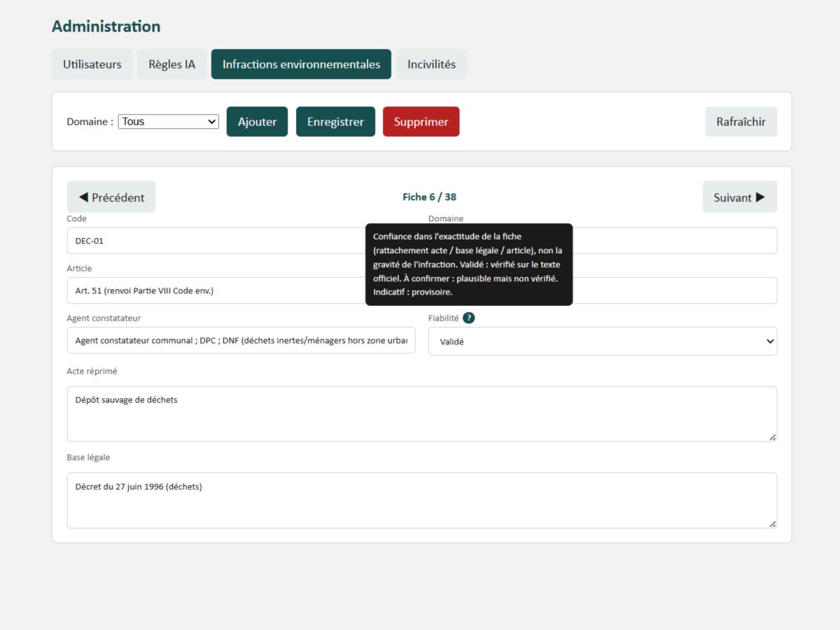Click the Base légale resize handle
The width and height of the screenshot is (840, 630).
click(x=772, y=524)
